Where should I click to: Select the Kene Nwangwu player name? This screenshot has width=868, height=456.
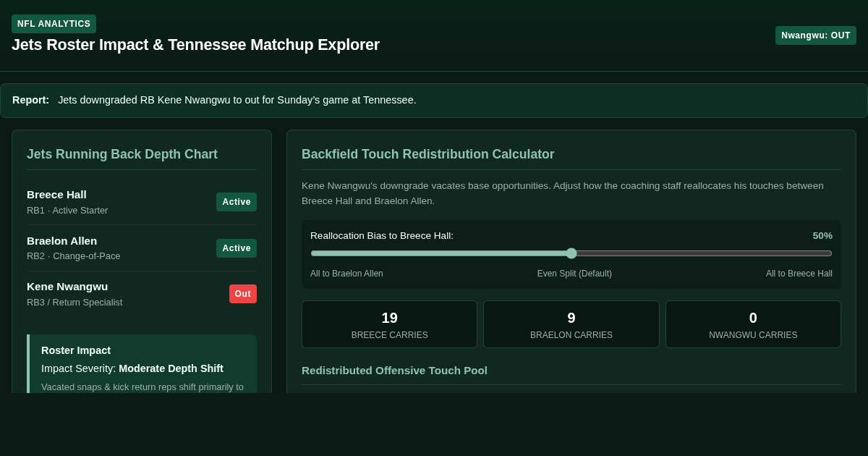[67, 287]
